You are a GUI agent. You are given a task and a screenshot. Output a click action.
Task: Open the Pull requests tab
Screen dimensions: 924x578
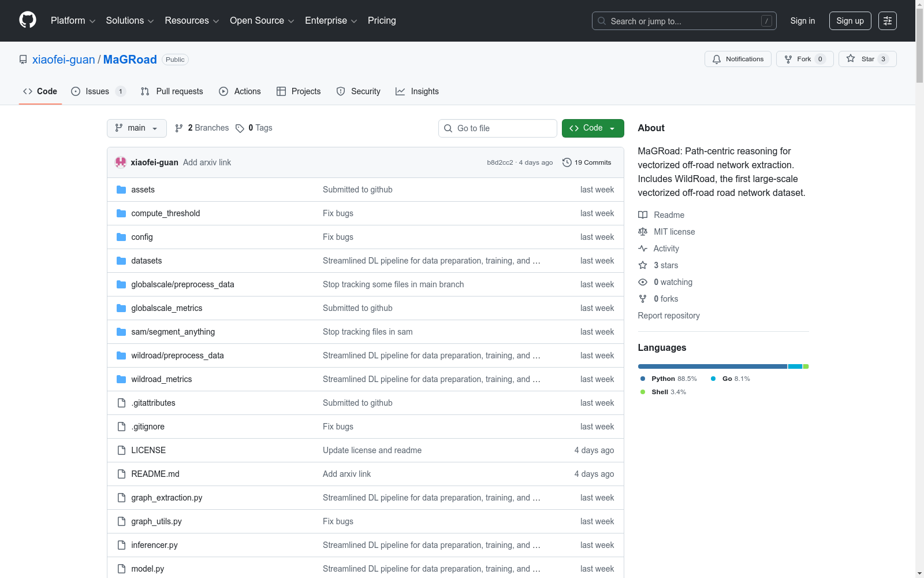(172, 91)
